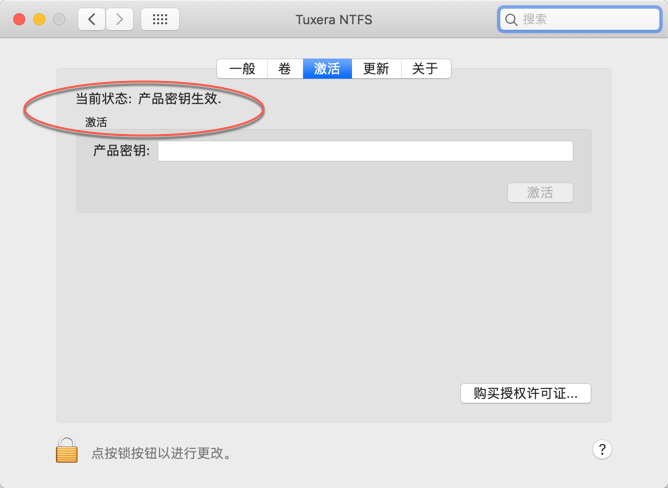
Task: Unlock settings using the padlock icon
Action: 67,449
